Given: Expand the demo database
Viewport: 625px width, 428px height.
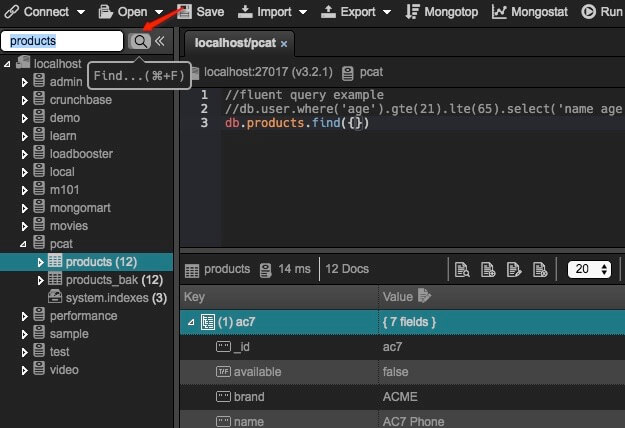Looking at the screenshot, I should [x=24, y=118].
